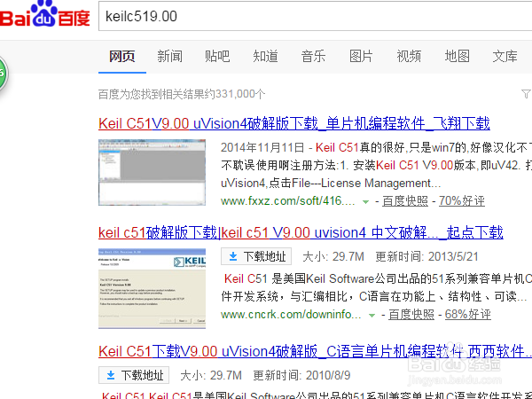Switch to the 视频 tab
Screen dimensions: 532x399
(x=409, y=57)
